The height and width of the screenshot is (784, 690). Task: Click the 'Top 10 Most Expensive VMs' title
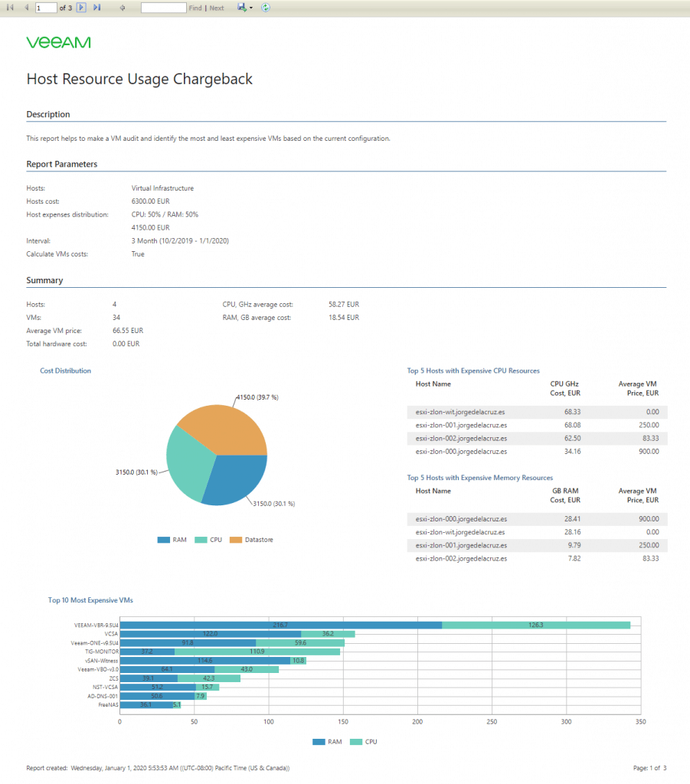(x=90, y=600)
